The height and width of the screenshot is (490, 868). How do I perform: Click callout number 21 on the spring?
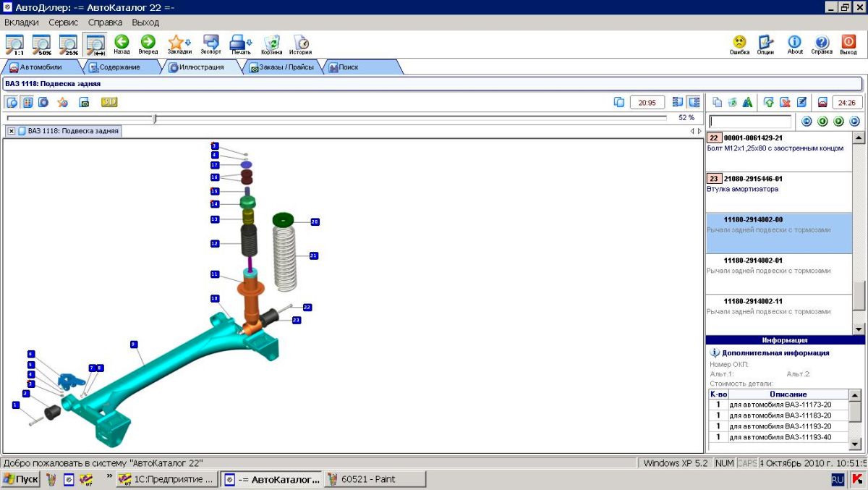[x=313, y=255]
